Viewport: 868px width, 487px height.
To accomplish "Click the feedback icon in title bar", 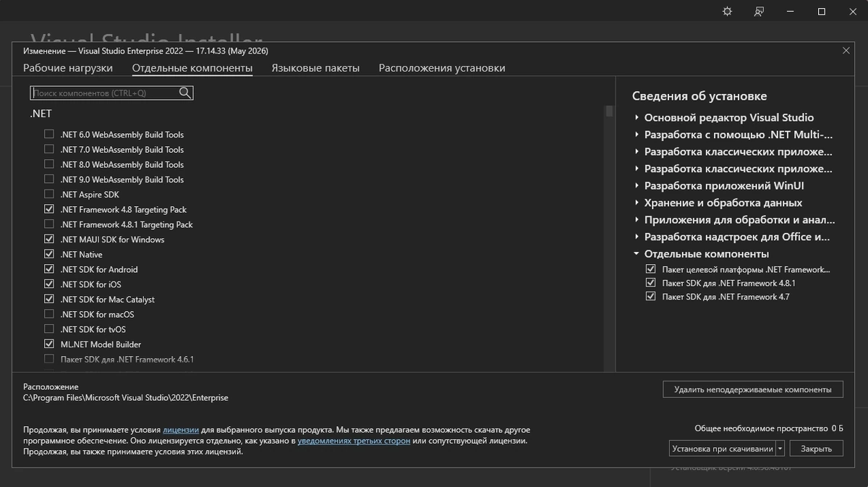I will [x=759, y=12].
